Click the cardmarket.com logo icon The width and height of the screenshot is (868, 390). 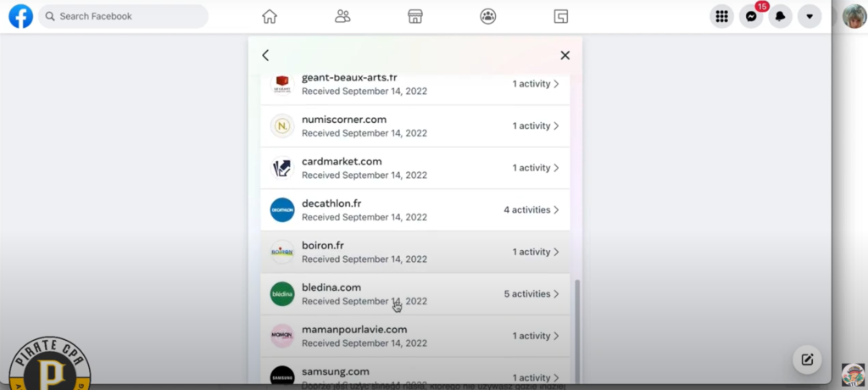pos(282,168)
